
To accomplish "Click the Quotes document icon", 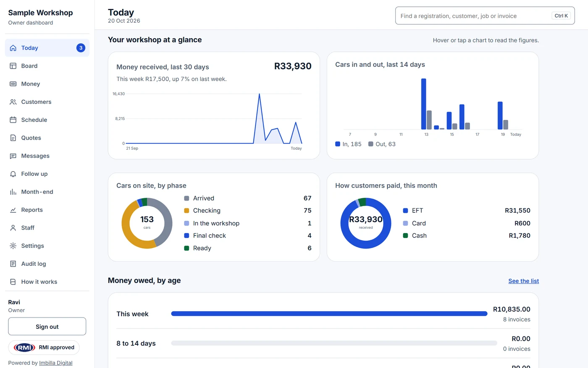I will click(x=13, y=138).
